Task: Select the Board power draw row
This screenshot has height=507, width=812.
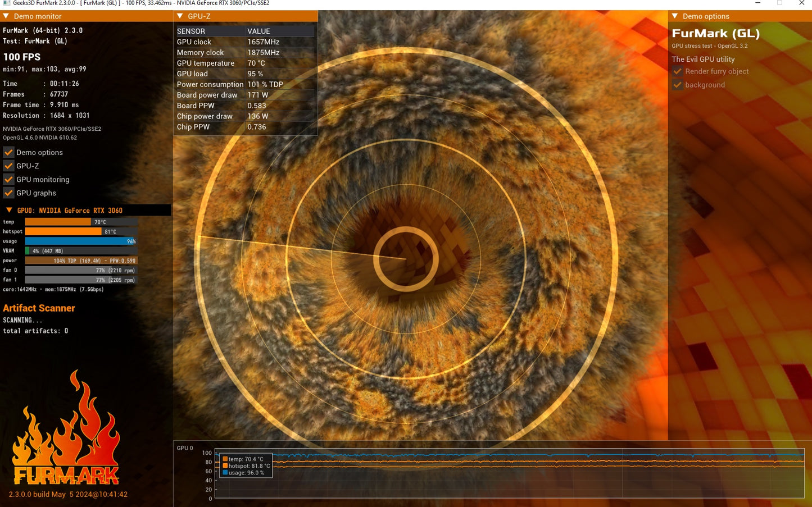Action: 246,95
